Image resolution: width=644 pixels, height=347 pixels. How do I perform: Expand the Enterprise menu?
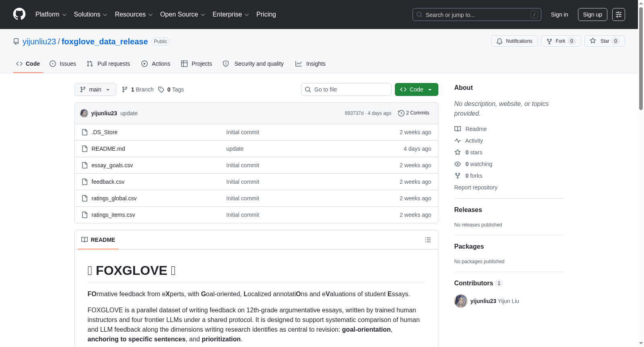click(x=231, y=15)
